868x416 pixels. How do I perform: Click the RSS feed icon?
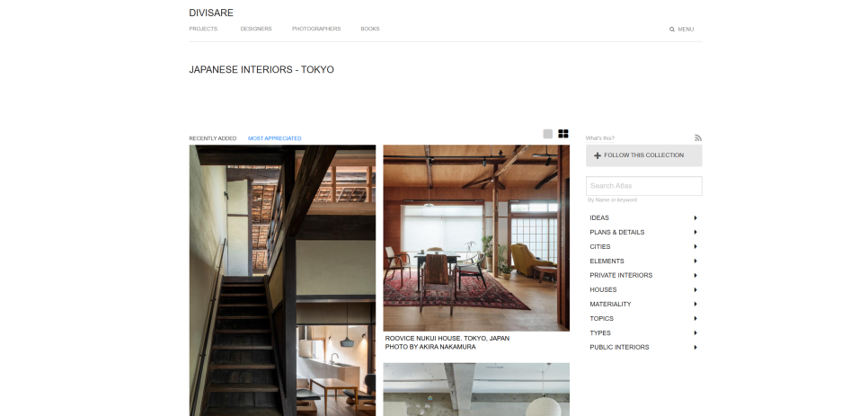click(x=698, y=137)
